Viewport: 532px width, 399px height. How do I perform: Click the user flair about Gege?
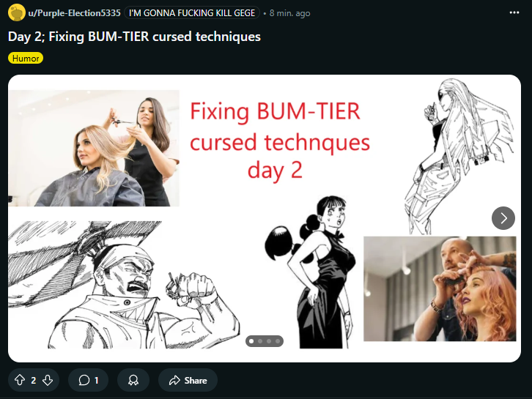[192, 13]
